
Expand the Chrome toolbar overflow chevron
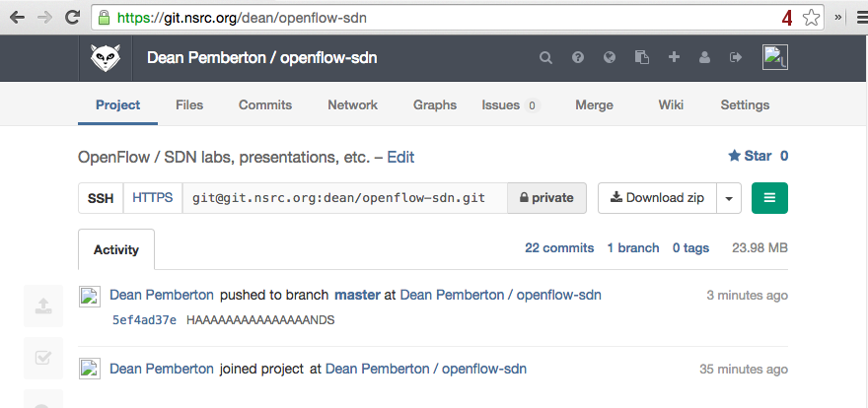pos(838,18)
